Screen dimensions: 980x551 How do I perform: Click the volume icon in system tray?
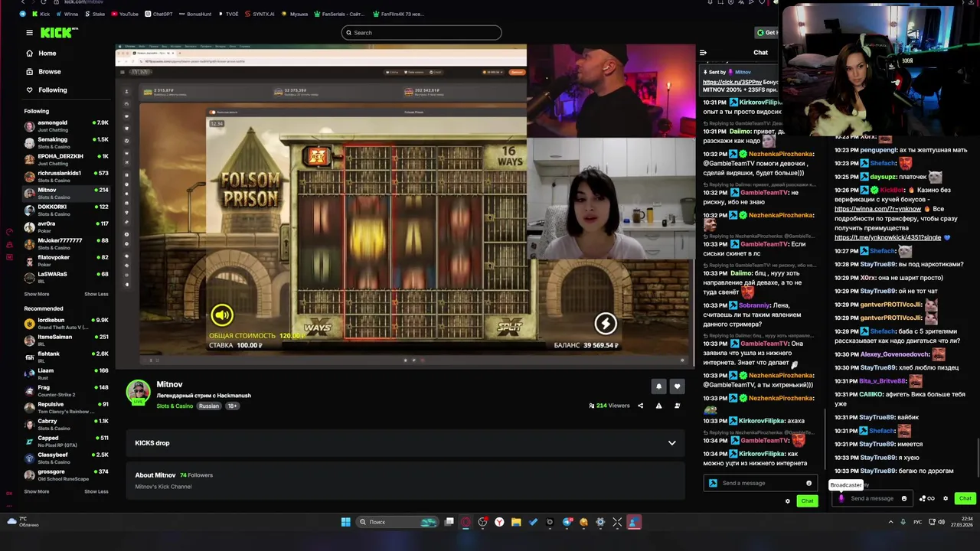[x=941, y=522]
